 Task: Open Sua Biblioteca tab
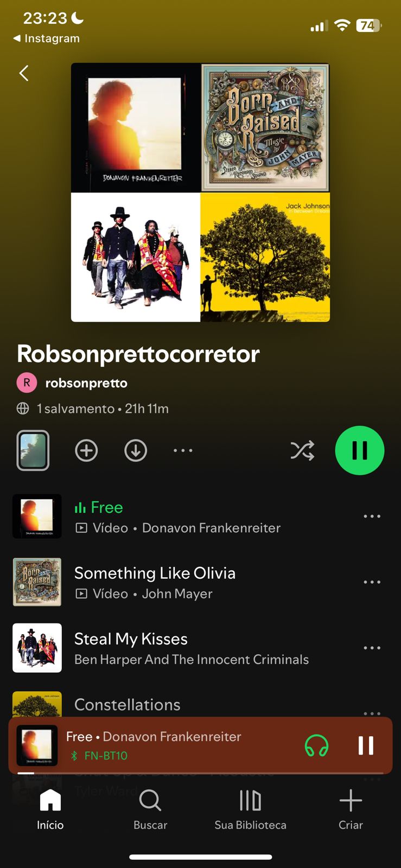pos(250,809)
